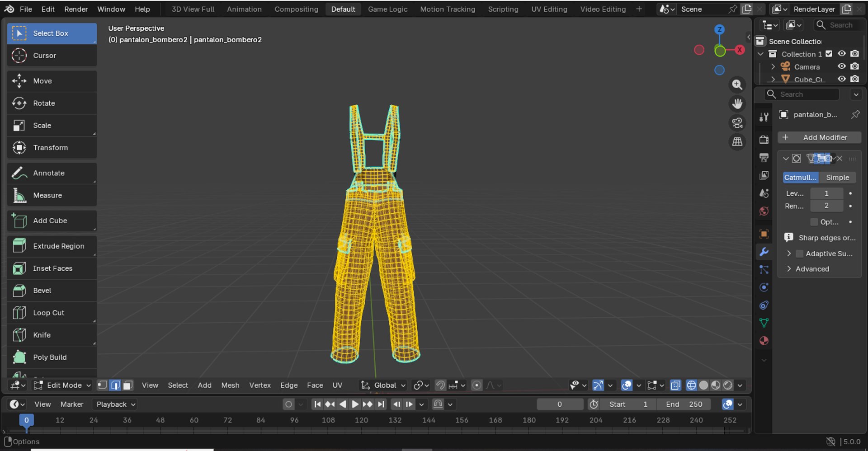Uncheck the Collection 1 exclude checkbox
Viewport: 868px width, 451px height.
(829, 54)
